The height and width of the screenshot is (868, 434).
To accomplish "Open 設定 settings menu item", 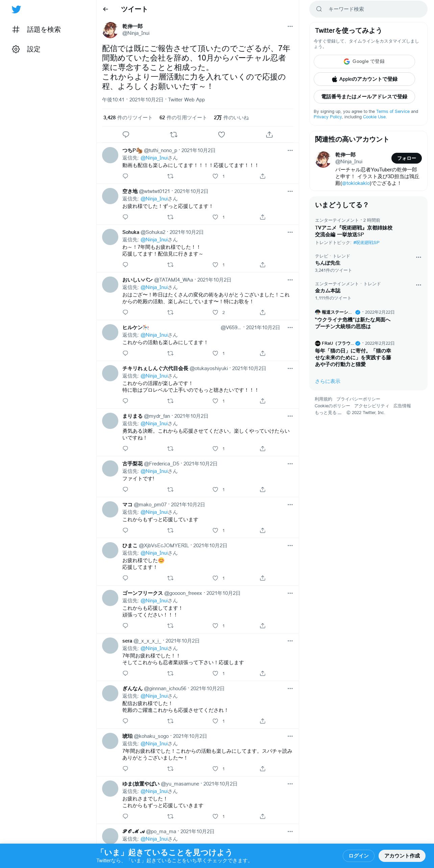I will pos(26,49).
